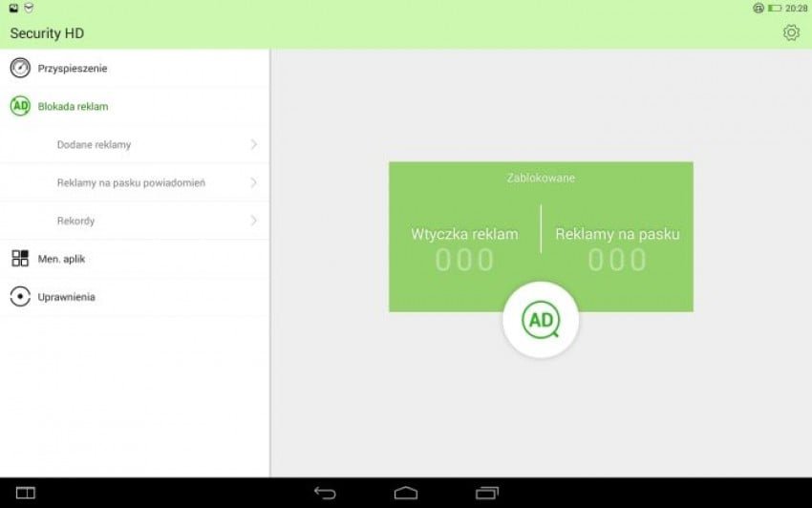
Task: Expand the Dodane reklamy chevron
Action: point(254,144)
